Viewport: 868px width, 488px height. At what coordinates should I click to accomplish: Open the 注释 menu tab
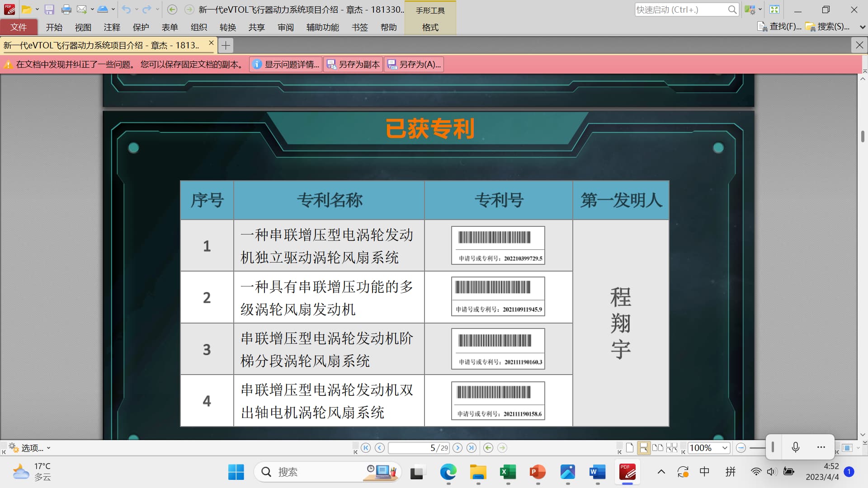112,27
